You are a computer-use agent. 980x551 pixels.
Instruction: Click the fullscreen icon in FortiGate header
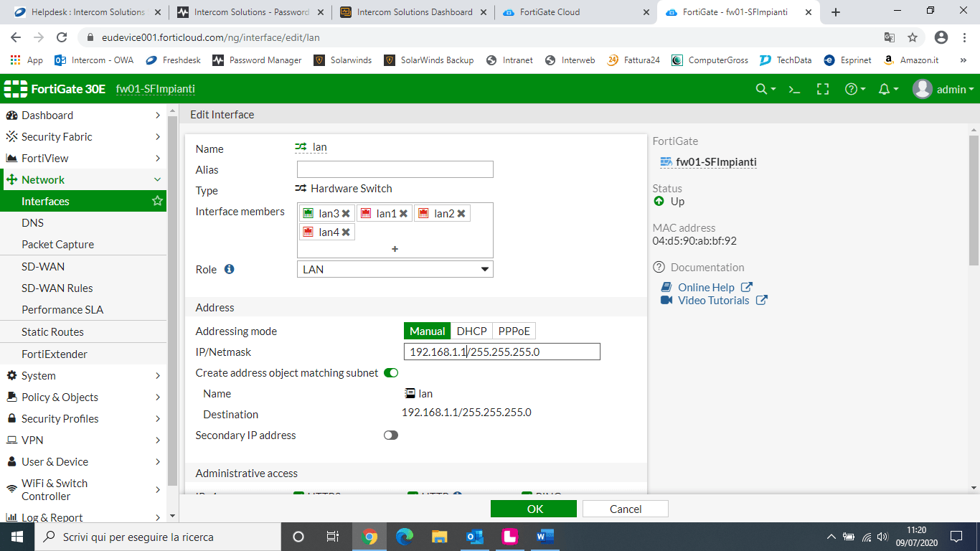point(823,89)
